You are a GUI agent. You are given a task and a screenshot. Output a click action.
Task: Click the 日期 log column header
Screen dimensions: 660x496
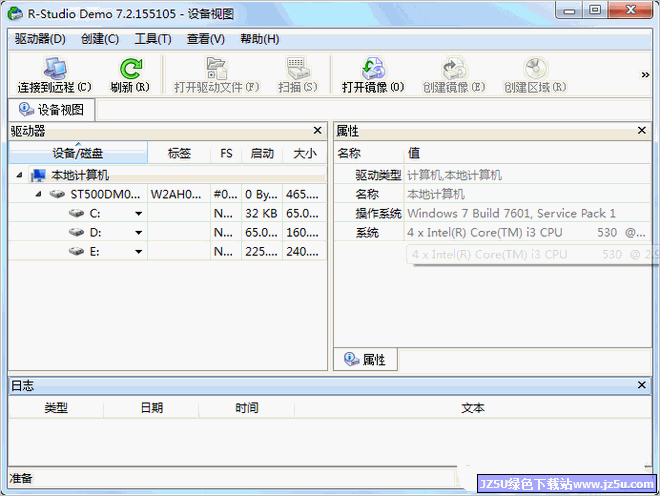151,408
